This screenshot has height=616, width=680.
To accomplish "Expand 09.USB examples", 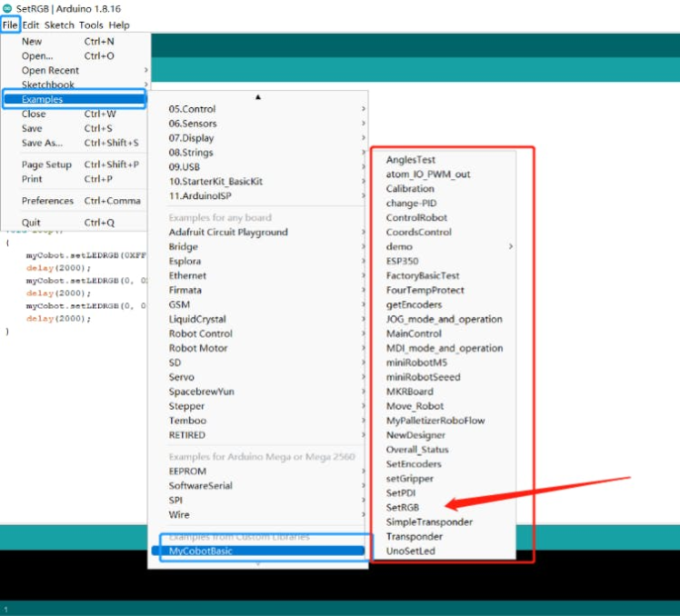I will coord(258,167).
